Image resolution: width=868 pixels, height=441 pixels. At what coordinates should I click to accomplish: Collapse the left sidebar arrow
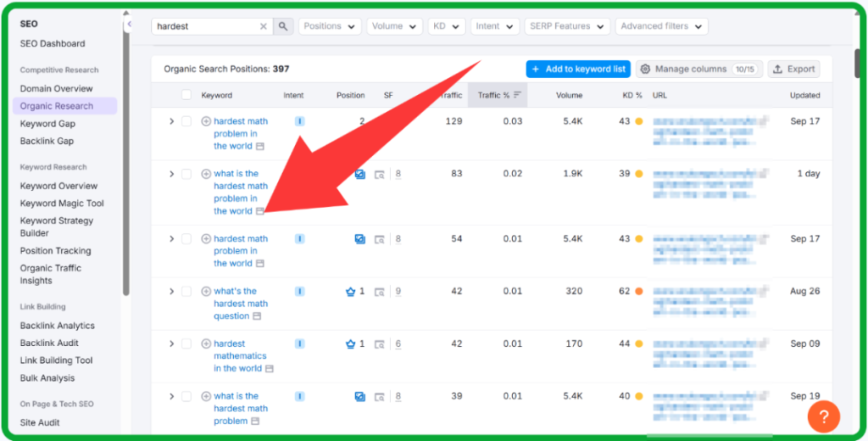[129, 25]
